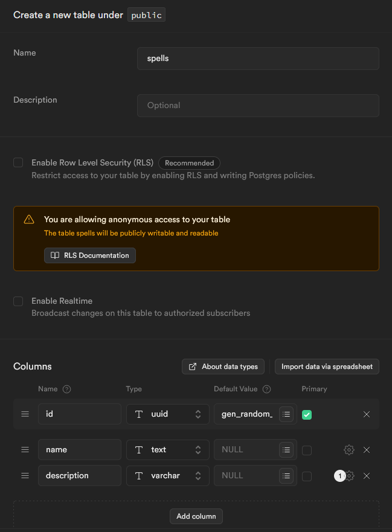Viewport: 392px width, 532px height.
Task: Click the table Description input field
Action: [258, 105]
